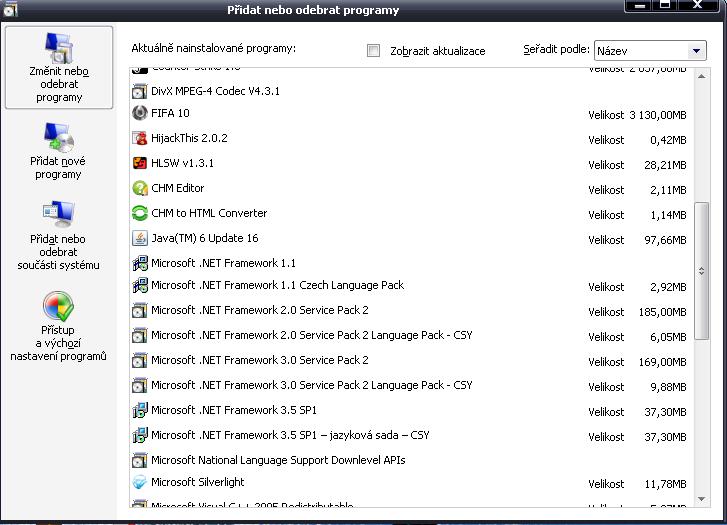Click the 97,66MB size value
This screenshot has width=727, height=525.
(x=665, y=240)
